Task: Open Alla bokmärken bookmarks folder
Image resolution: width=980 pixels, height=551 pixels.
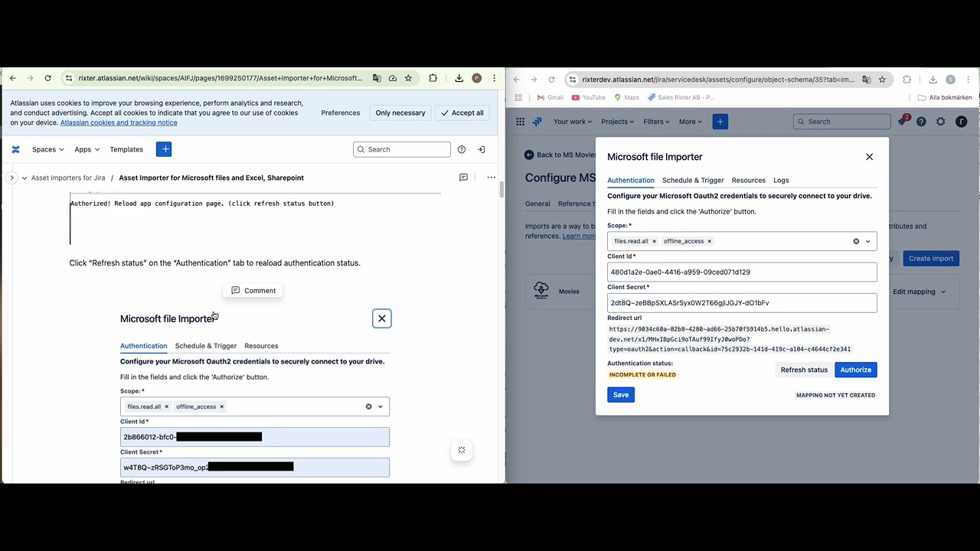Action: click(x=945, y=97)
